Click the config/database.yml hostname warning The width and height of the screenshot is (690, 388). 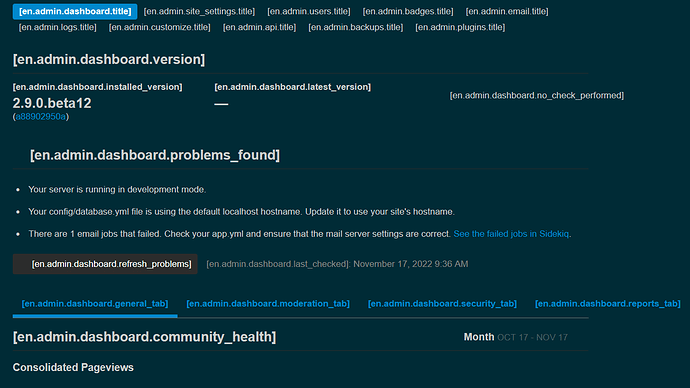pos(241,212)
